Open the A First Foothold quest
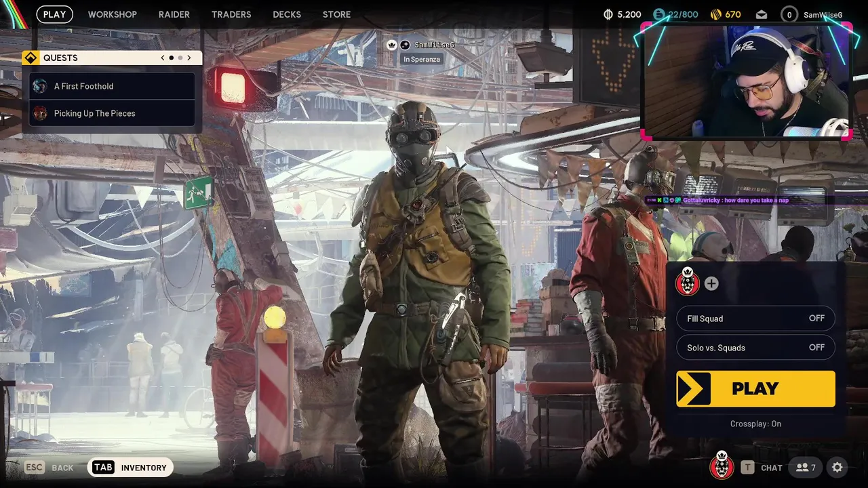The image size is (868, 488). point(113,86)
